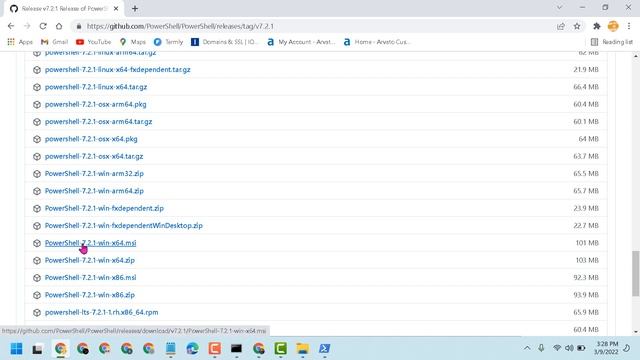The image size is (640, 360).
Task: Open the Windows Start menu
Action: [x=16, y=349]
